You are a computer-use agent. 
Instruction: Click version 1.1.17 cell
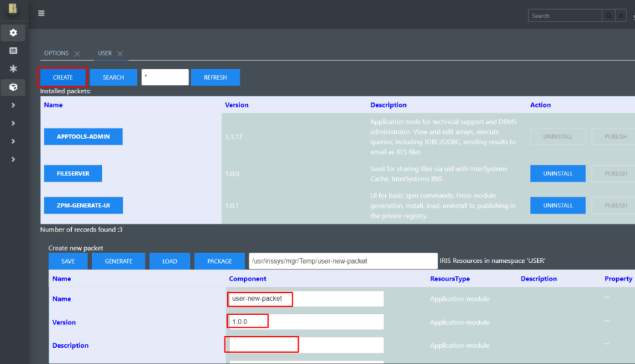pos(234,137)
